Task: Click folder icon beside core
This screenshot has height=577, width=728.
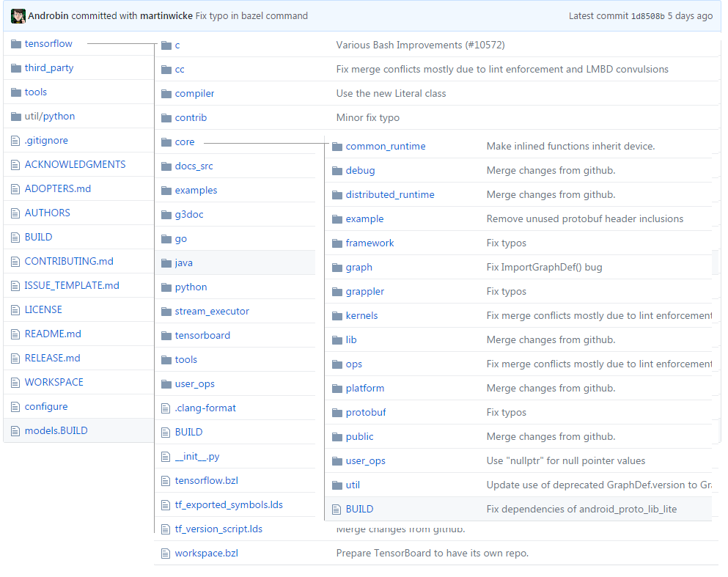Action: click(x=166, y=142)
